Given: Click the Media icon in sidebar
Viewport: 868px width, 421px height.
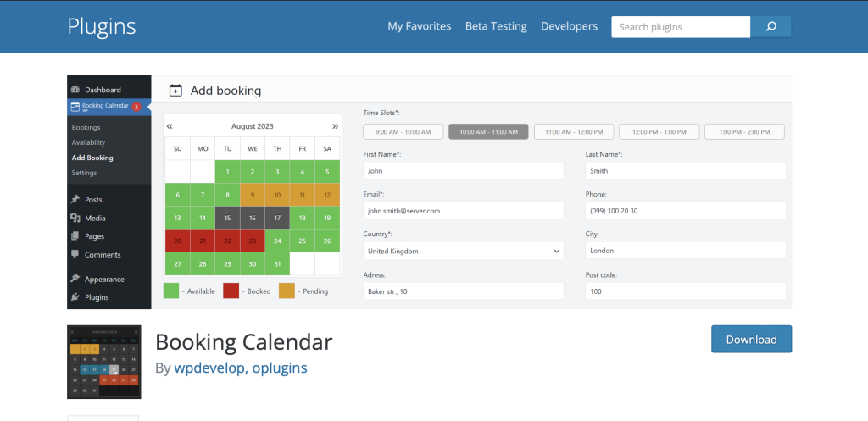Looking at the screenshot, I should tap(75, 218).
